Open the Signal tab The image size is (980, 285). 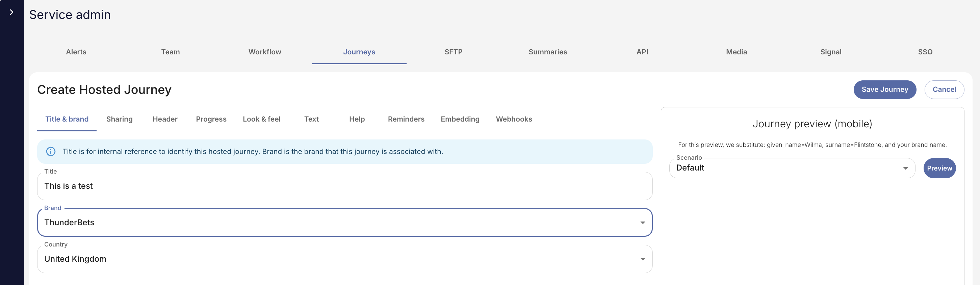pyautogui.click(x=830, y=52)
